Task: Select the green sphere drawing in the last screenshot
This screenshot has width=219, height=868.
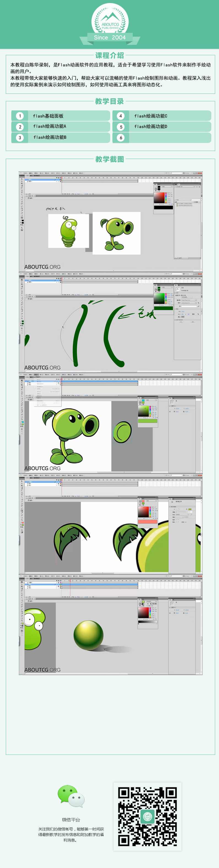Action: (x=88, y=636)
